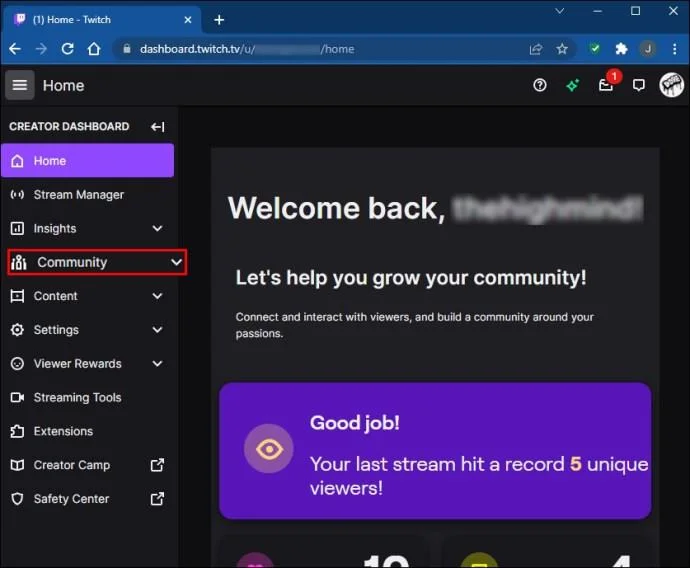Click the Good job! banner heading
This screenshot has height=568, width=690.
(x=355, y=423)
